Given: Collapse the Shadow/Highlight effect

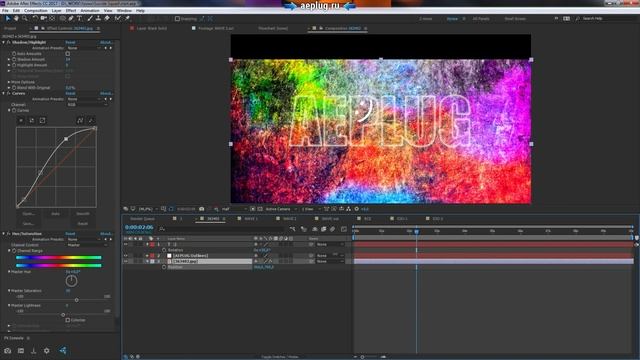Looking at the screenshot, I should tap(4, 42).
